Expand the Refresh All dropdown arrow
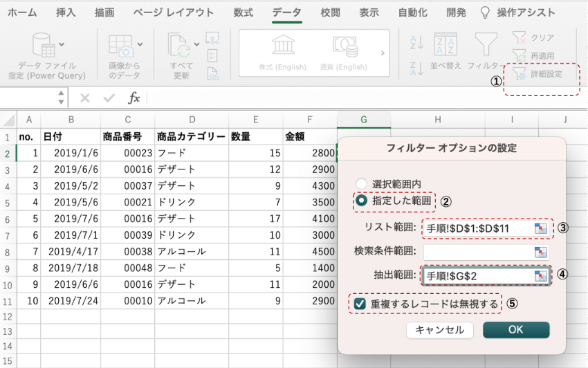This screenshot has width=588, height=368. pos(196,44)
